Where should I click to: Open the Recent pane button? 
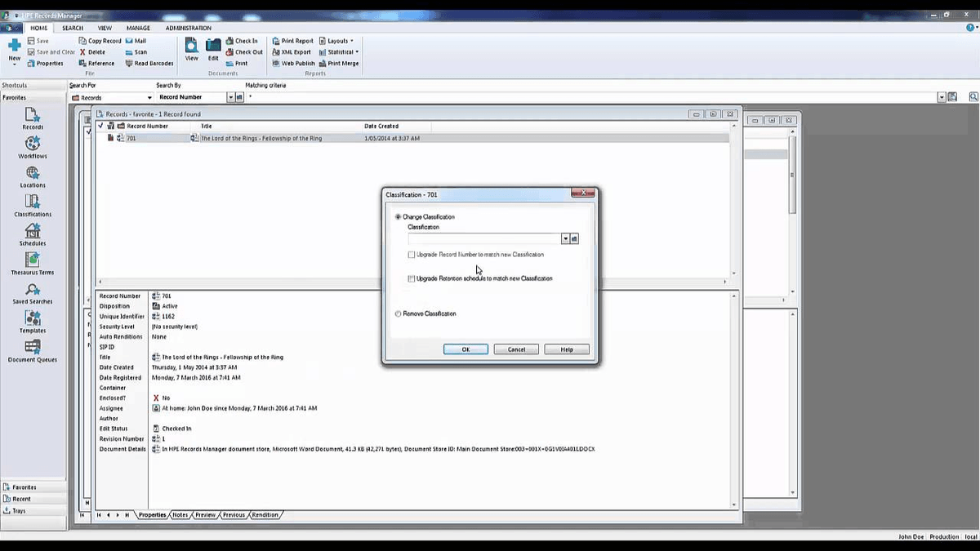[33, 499]
